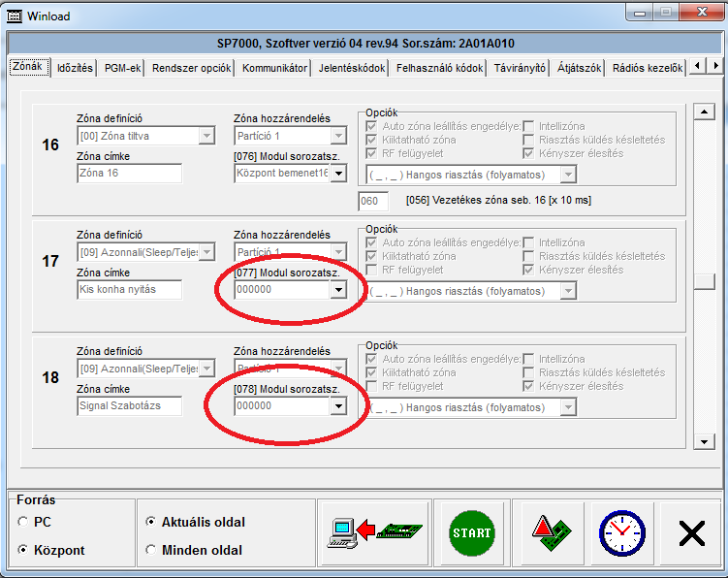
Task: Open zone 18 Hangos riasztás dropdown
Action: [568, 408]
